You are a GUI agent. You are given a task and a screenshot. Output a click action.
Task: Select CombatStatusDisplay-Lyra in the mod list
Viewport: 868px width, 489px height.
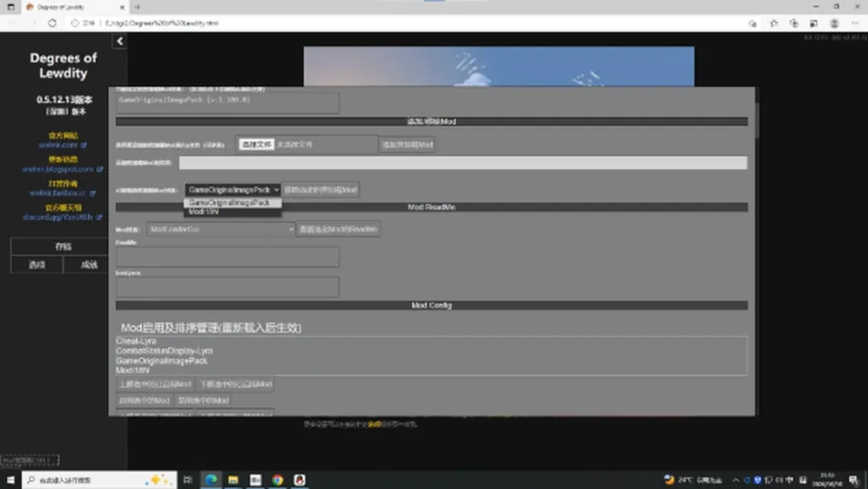164,351
